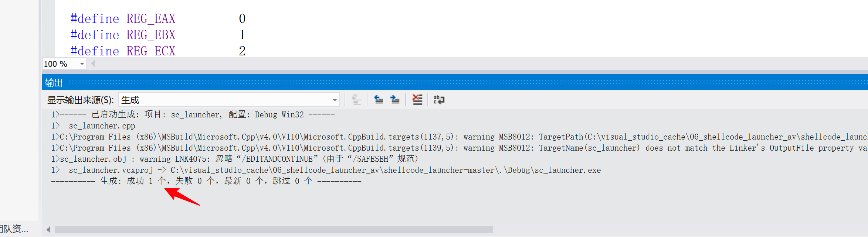The width and height of the screenshot is (868, 237).
Task: Select the 队资... tab at the bottom left
Action: pos(15,229)
